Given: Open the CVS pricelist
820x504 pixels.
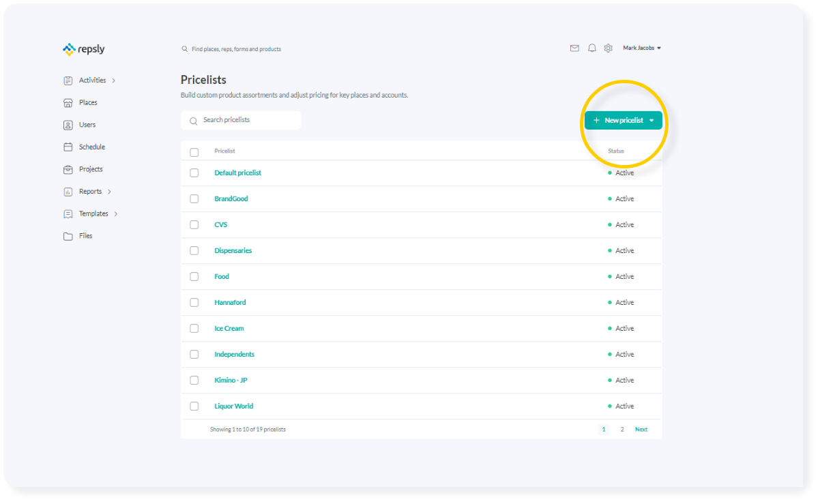Looking at the screenshot, I should coord(221,225).
